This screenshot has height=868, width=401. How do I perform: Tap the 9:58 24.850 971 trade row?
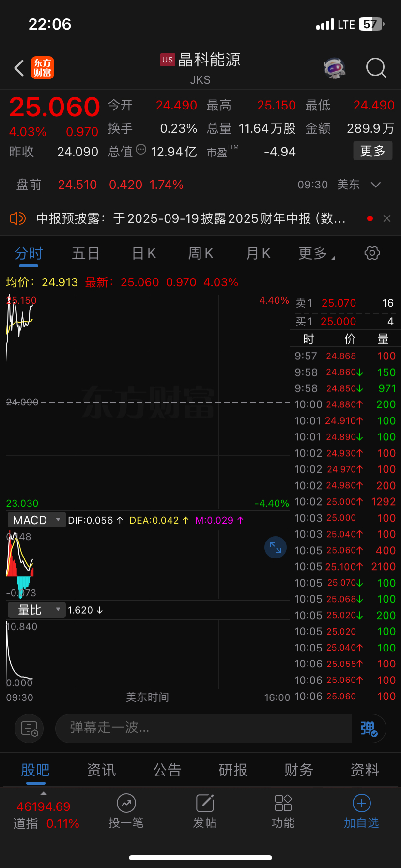[x=345, y=388]
